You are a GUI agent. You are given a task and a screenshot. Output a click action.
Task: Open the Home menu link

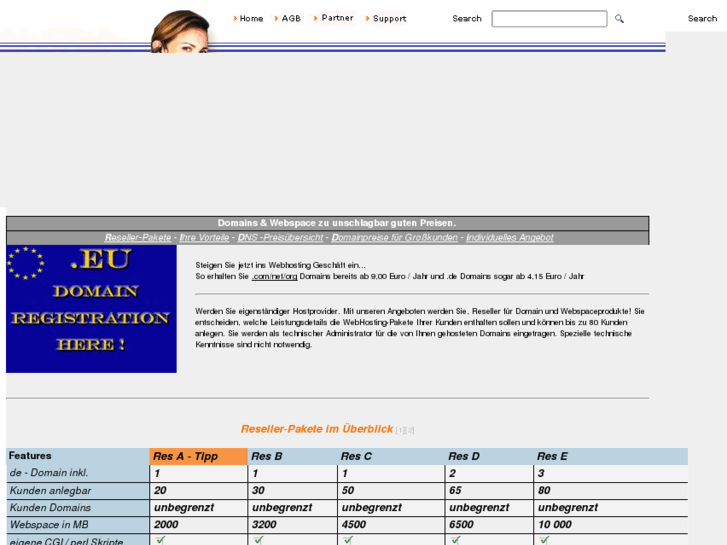pyautogui.click(x=251, y=19)
